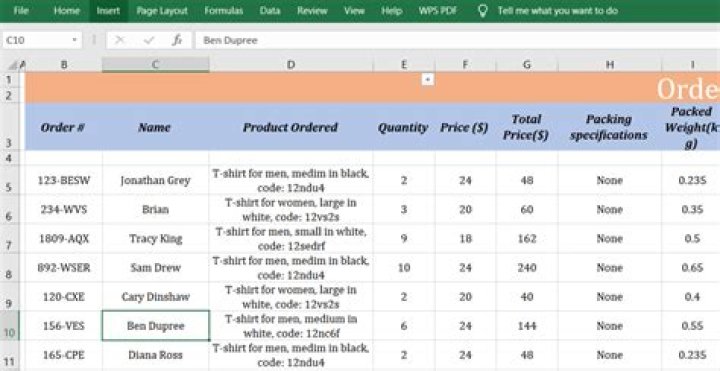Screen dimensions: 720x371
Task: Select product cell with code 12nc6f
Action: 291,326
